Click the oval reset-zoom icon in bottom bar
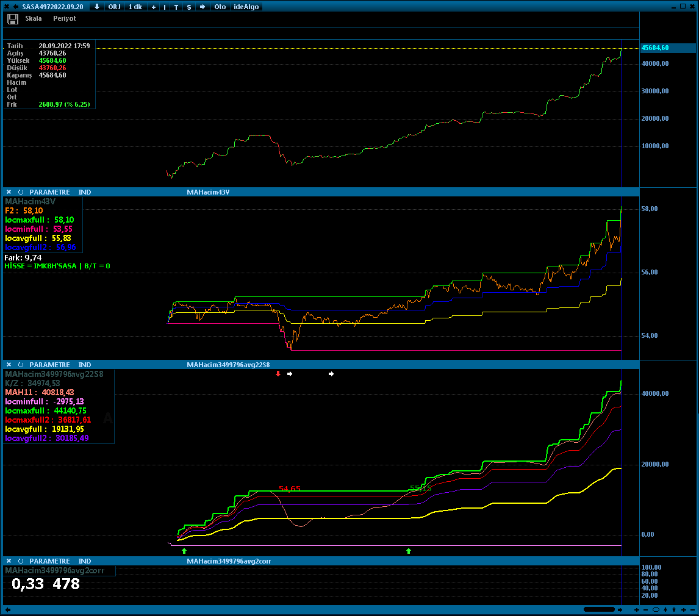Image resolution: width=699 pixels, height=616 pixels. [x=656, y=610]
